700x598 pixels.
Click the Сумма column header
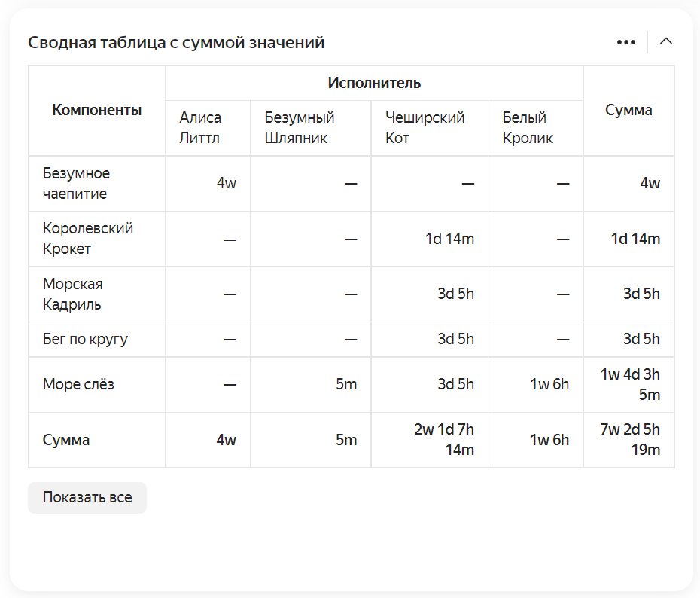pos(628,111)
